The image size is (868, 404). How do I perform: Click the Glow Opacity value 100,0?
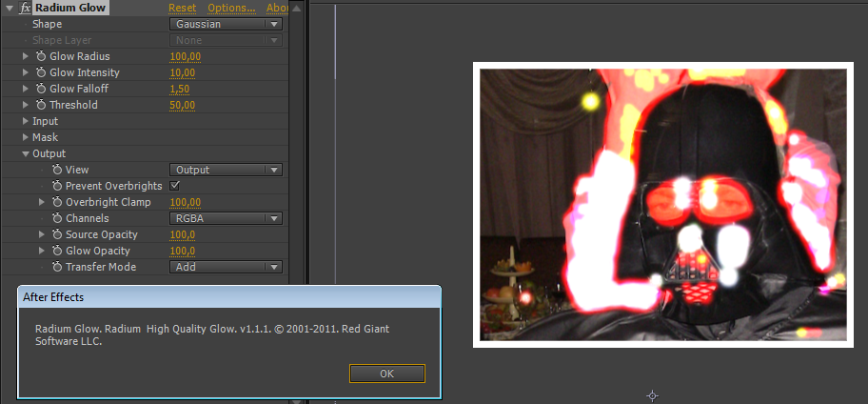click(x=182, y=251)
